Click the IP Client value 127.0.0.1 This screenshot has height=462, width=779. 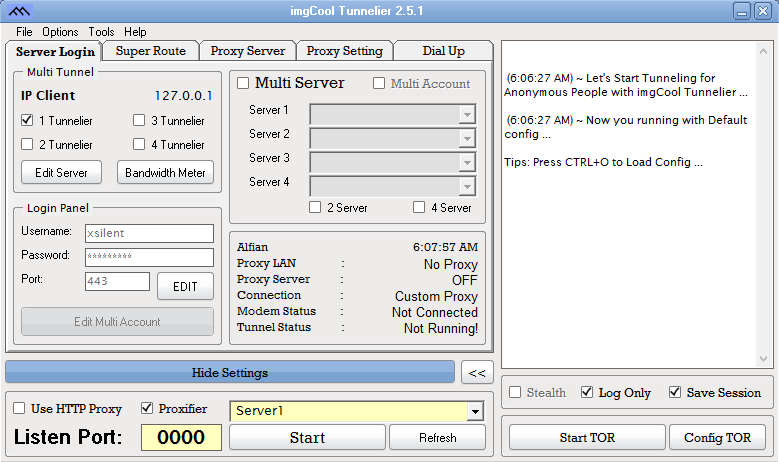(x=183, y=95)
